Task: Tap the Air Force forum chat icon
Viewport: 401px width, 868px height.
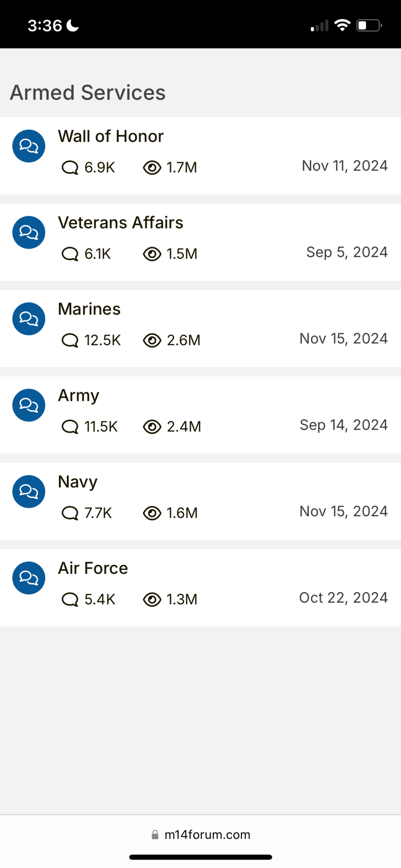Action: click(29, 578)
